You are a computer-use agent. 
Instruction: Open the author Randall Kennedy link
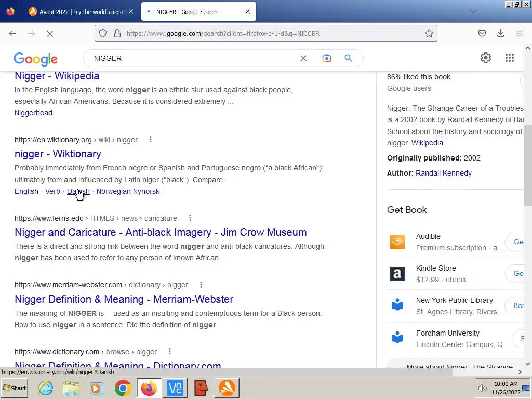444,173
